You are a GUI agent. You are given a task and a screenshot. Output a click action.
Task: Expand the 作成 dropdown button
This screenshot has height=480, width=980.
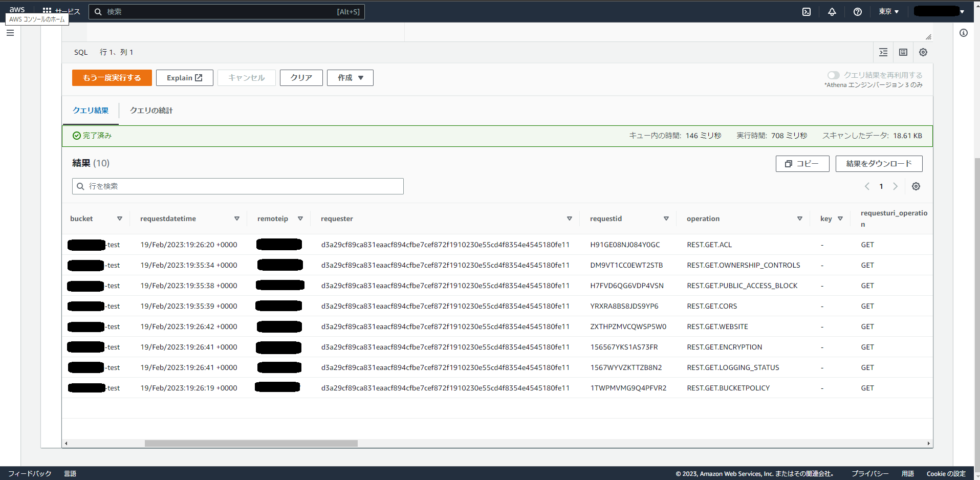(350, 78)
